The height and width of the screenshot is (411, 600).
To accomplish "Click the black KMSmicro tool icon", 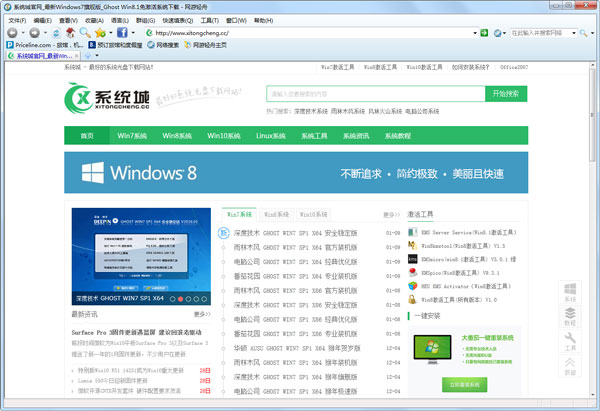I will tap(412, 259).
